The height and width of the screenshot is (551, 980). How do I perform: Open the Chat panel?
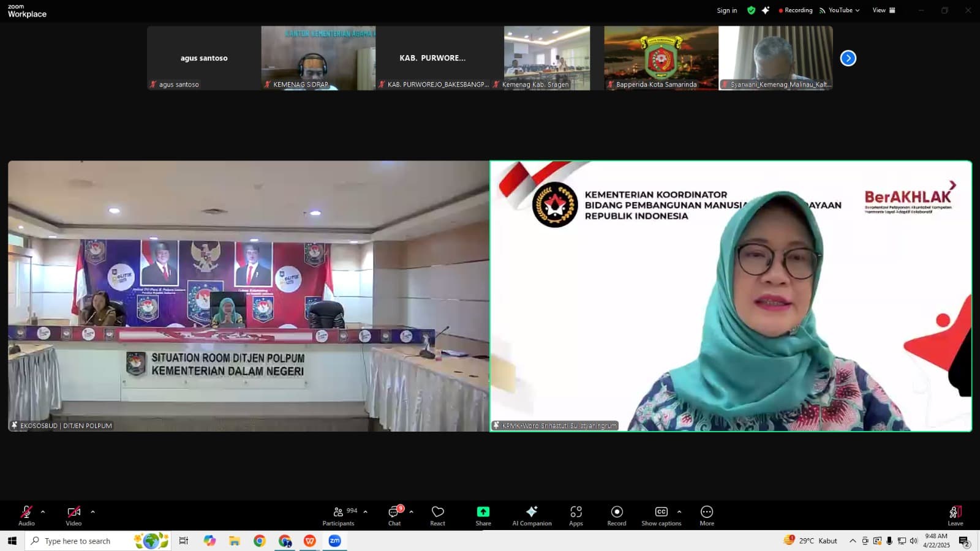pos(394,515)
